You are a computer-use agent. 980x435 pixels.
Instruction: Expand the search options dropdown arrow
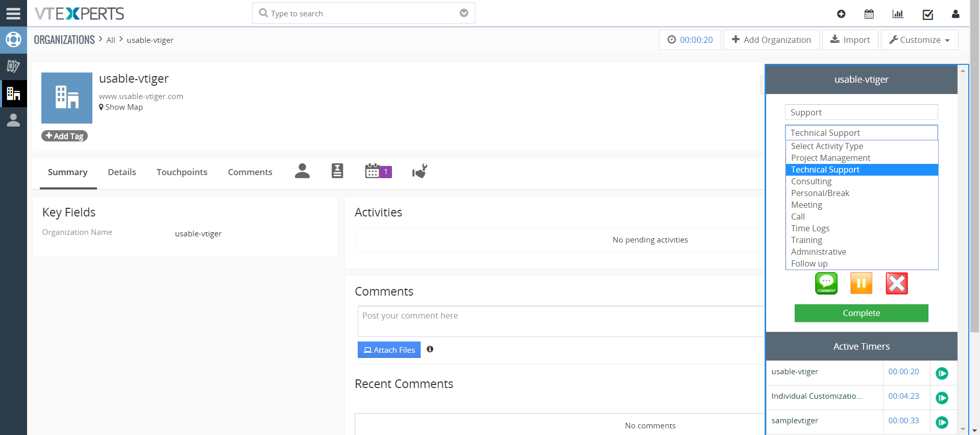[464, 13]
